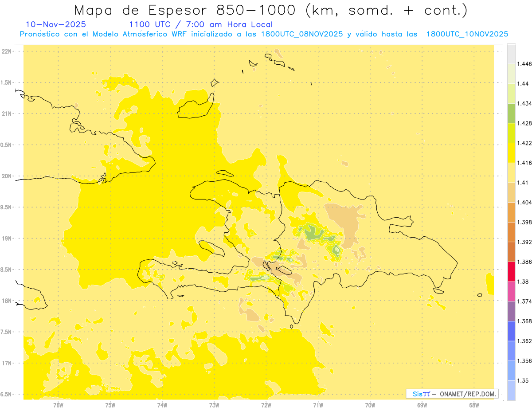Select the palest blue swatch below 1.35

coord(511,390)
